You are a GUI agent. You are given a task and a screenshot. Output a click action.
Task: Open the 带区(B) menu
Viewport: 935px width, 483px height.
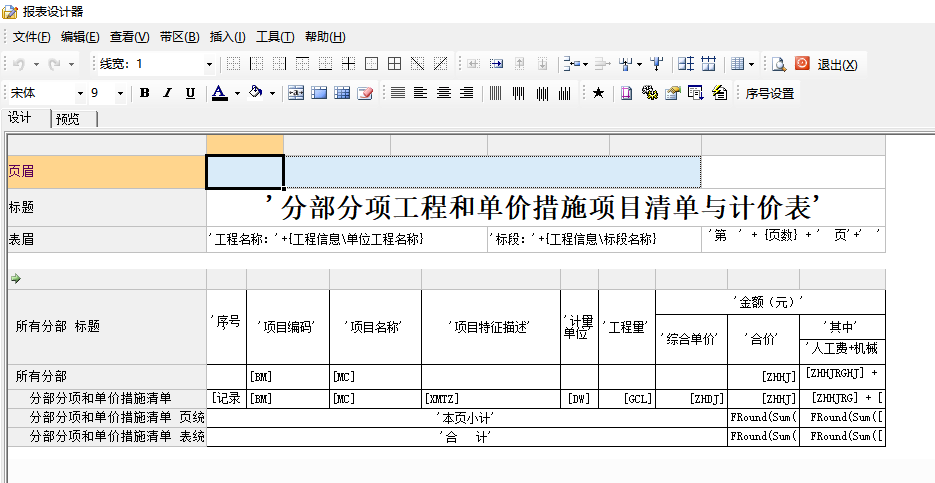(x=179, y=37)
